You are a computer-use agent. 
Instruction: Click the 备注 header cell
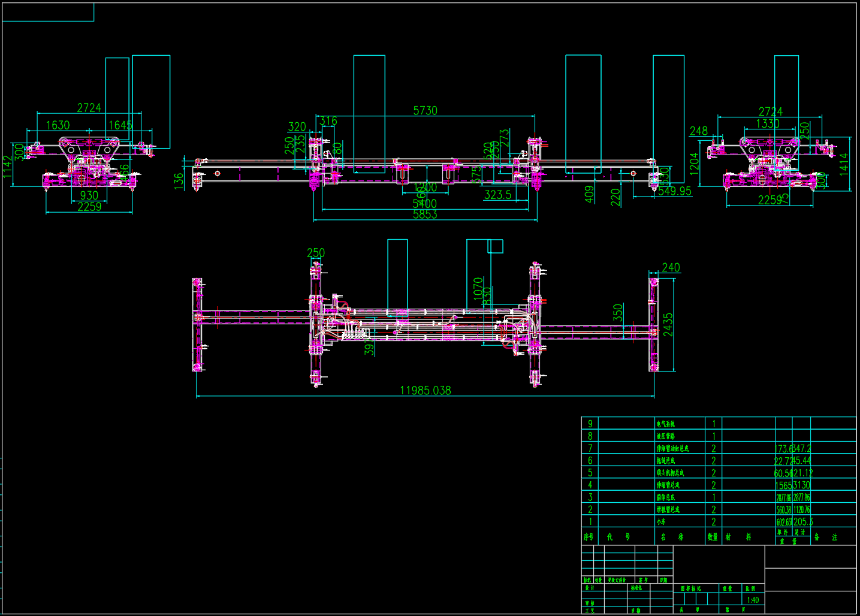826,536
